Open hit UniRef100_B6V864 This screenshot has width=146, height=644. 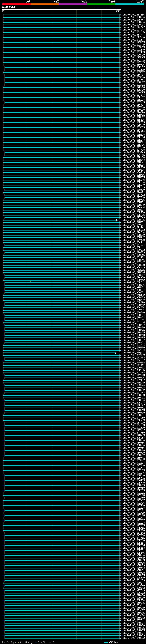point(134,15)
